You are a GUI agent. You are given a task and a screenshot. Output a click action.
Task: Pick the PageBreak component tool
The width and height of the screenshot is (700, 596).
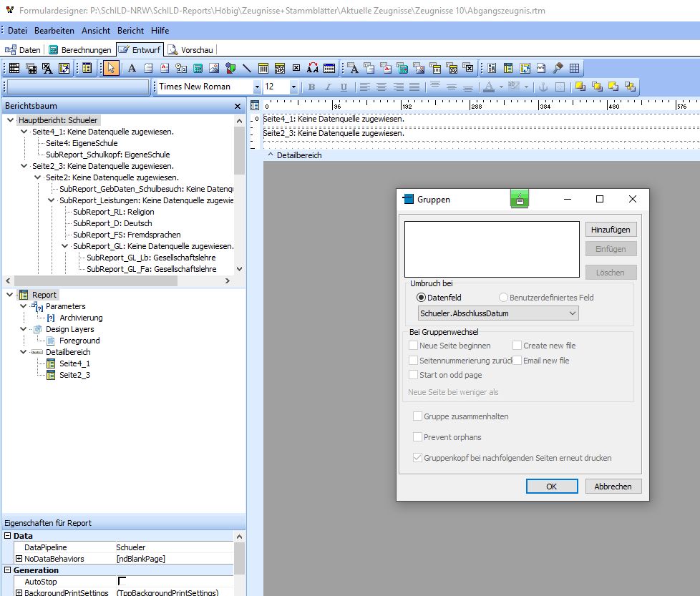pos(541,68)
